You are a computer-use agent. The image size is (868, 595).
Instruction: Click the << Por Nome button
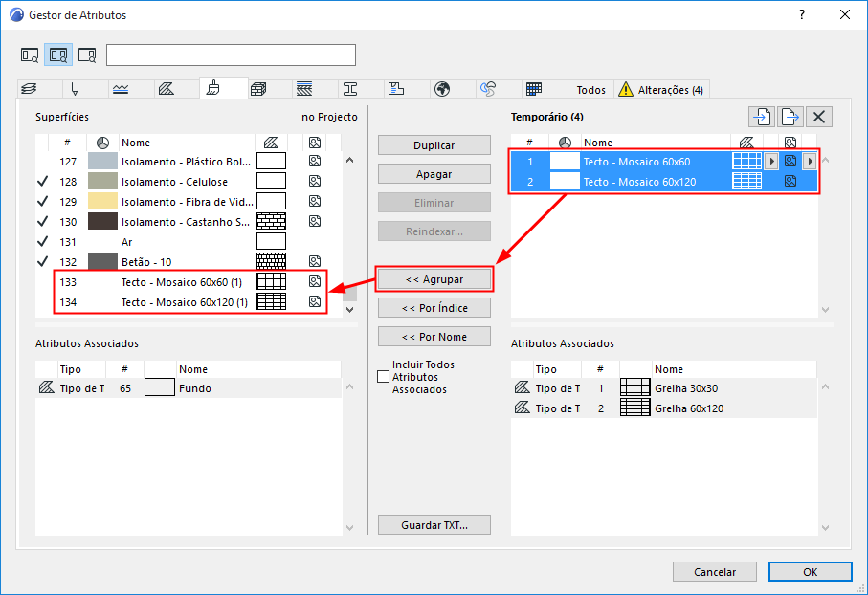tap(434, 337)
